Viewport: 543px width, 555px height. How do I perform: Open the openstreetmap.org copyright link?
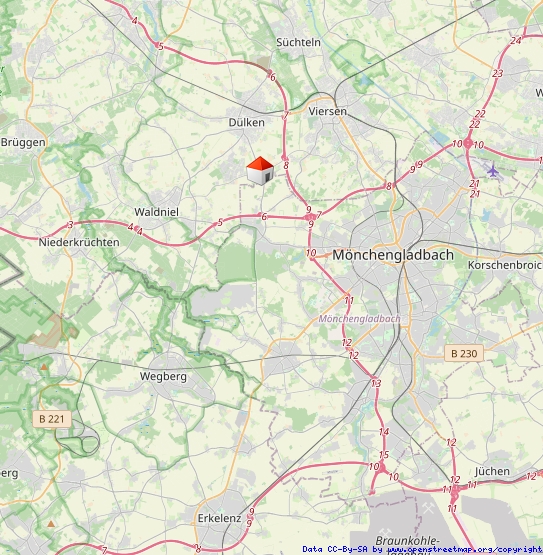[465, 550]
